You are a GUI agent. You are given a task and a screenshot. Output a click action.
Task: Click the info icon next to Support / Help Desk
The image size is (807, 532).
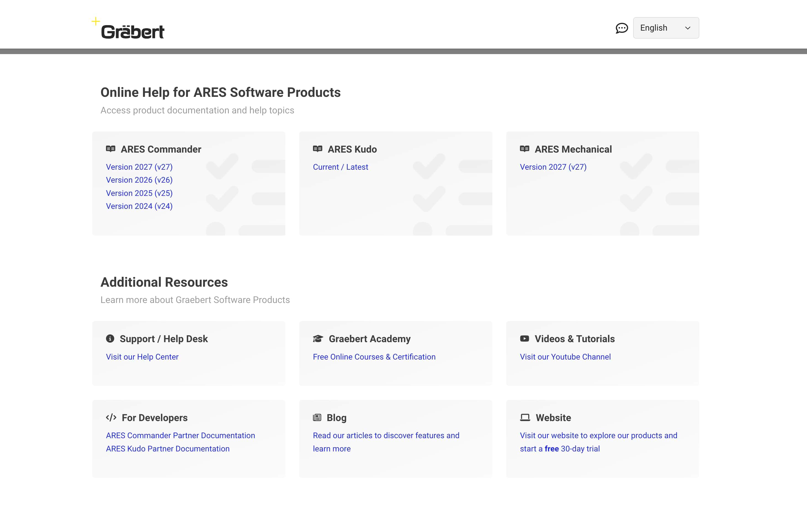(110, 338)
